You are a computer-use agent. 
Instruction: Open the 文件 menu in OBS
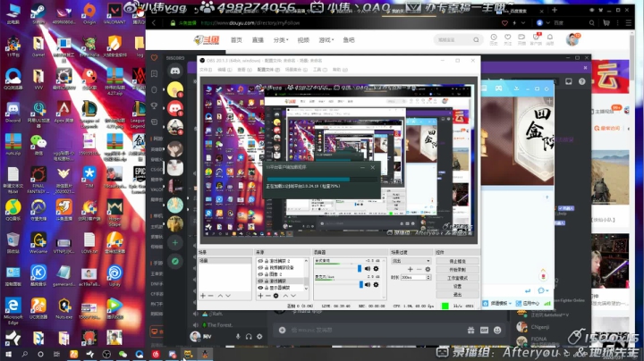206,70
